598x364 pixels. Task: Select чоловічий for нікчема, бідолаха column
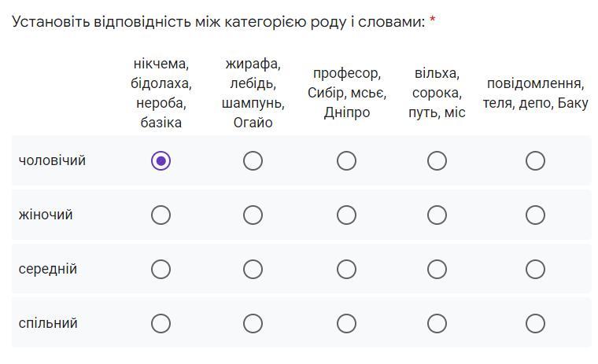coord(161,160)
